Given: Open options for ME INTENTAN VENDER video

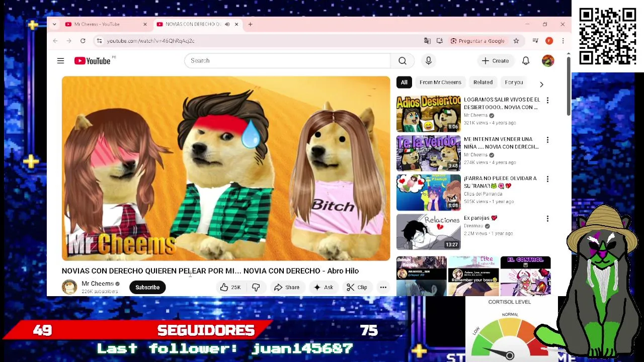Looking at the screenshot, I should tap(547, 140).
